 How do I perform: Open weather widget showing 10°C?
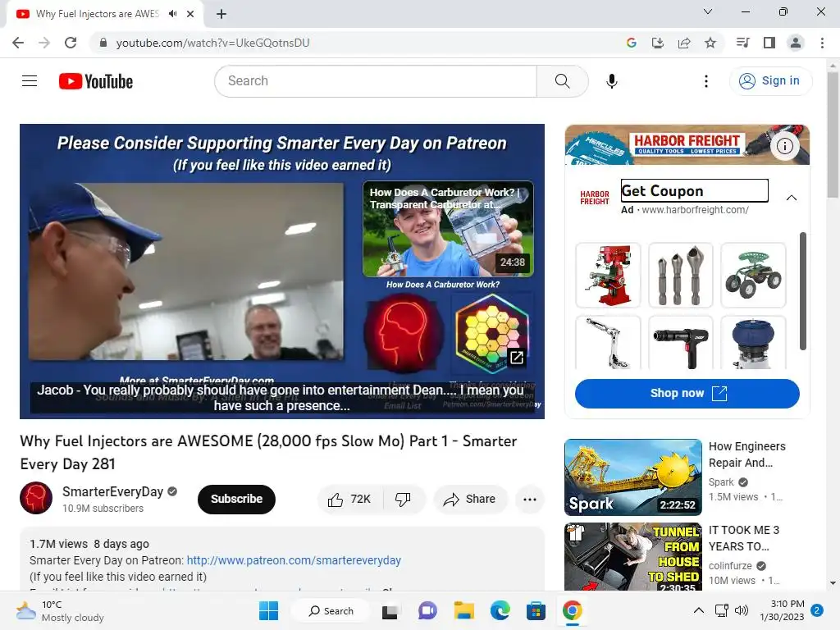tap(60, 610)
